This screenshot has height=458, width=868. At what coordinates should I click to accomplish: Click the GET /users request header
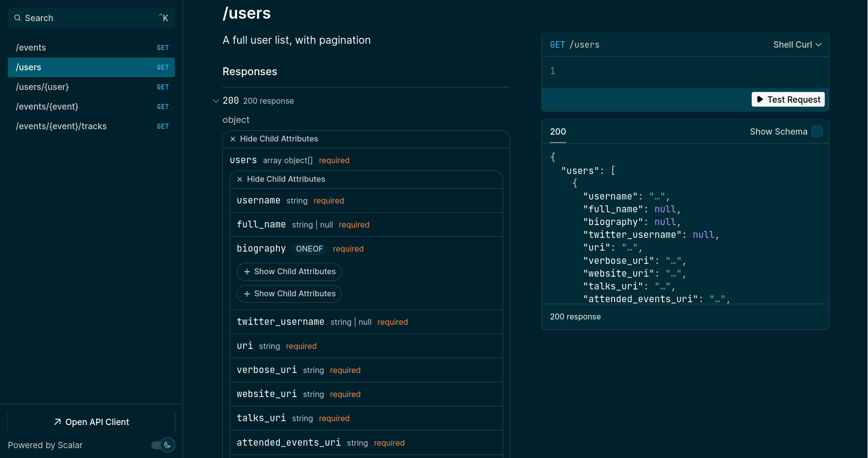point(574,45)
